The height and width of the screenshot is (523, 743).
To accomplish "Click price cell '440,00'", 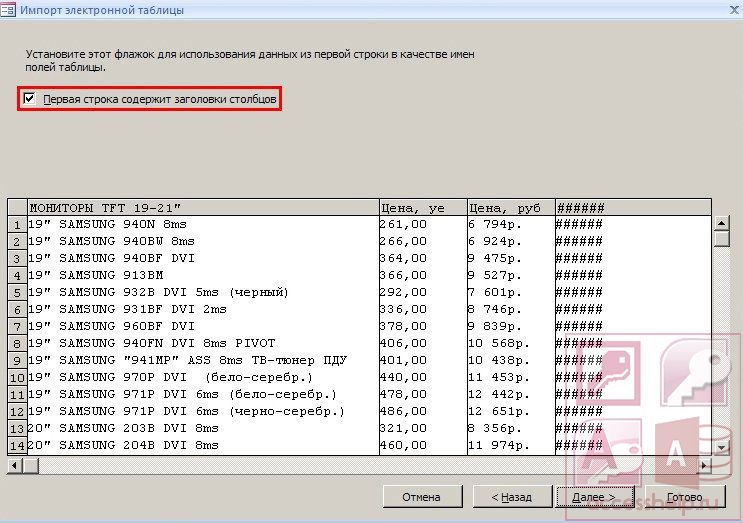I will [423, 378].
